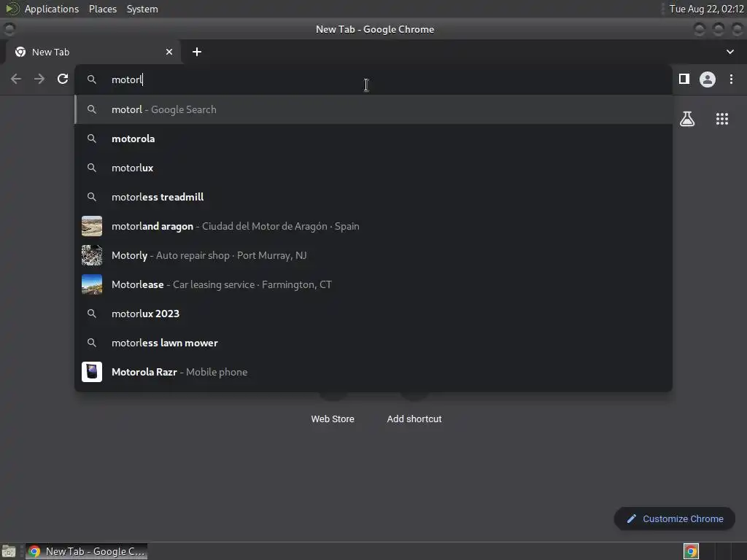
Task: Click the search icon beside 'motorlux 2023'
Action: click(92, 314)
